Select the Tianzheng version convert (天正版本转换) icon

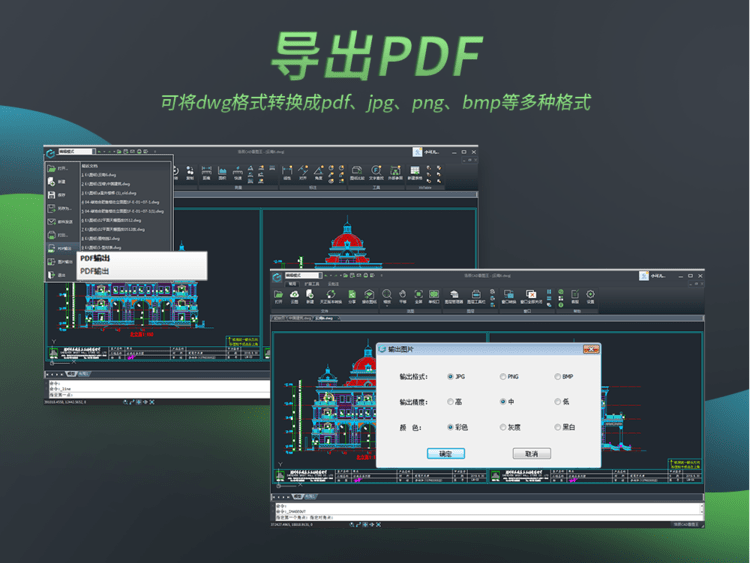pos(331,295)
